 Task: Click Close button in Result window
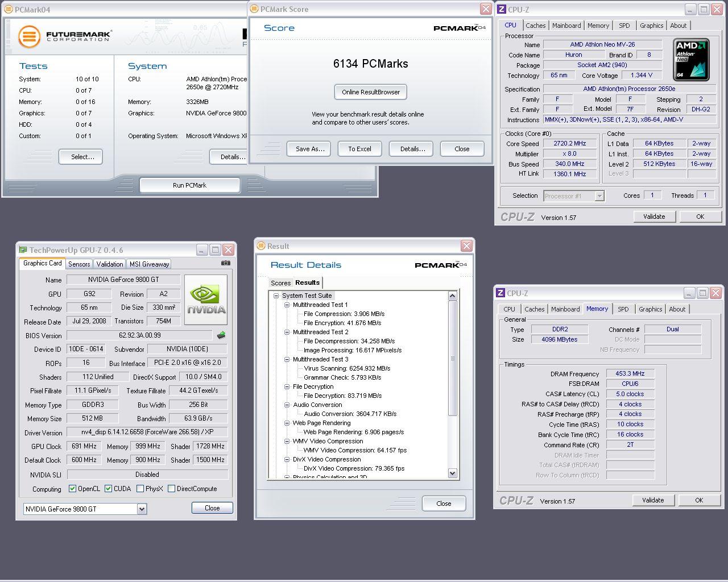[x=444, y=504]
